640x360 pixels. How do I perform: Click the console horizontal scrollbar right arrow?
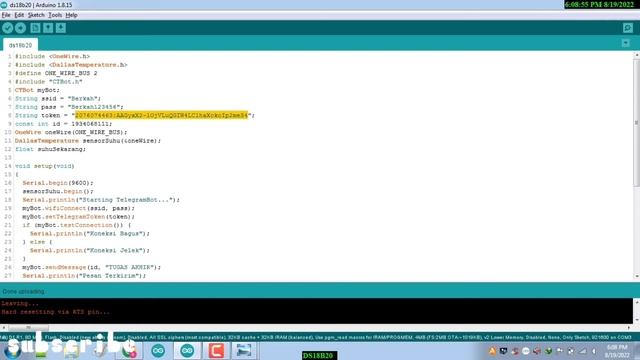tap(629, 327)
